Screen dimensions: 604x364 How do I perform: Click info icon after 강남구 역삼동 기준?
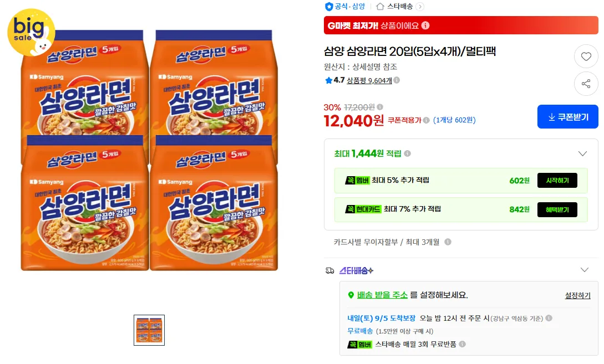[x=549, y=318]
